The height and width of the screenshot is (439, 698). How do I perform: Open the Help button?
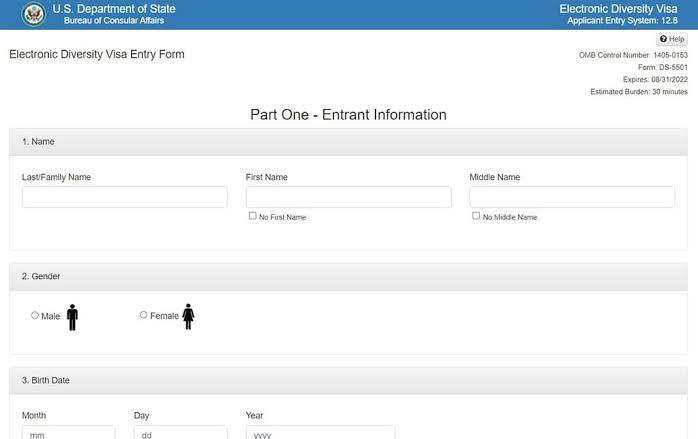coord(672,39)
